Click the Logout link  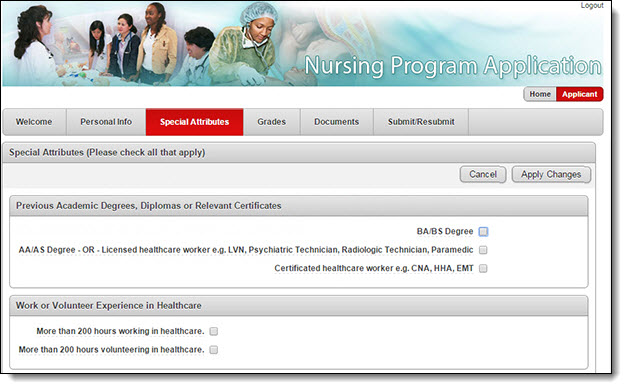(x=592, y=6)
